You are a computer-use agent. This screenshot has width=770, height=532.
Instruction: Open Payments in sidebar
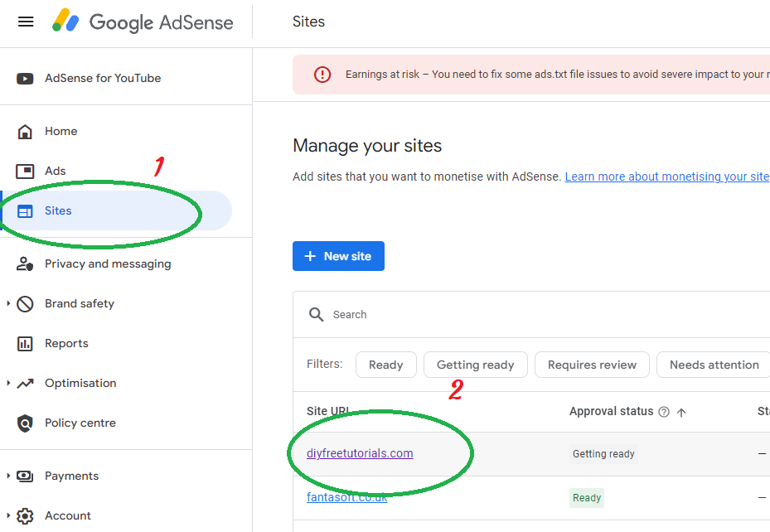(72, 476)
